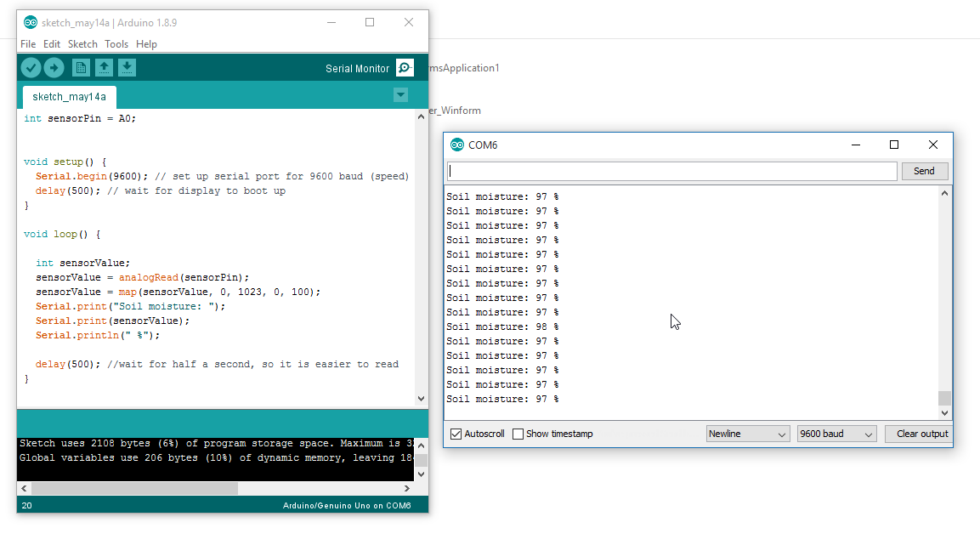Image resolution: width=980 pixels, height=545 pixels.
Task: Maximize the COM6 serial monitor window
Action: [894, 145]
